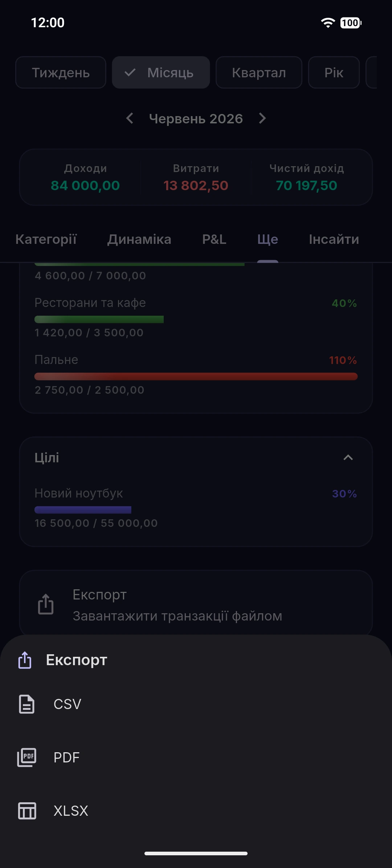The width and height of the screenshot is (392, 868).
Task: Choose XLSX export format
Action: [x=196, y=811]
